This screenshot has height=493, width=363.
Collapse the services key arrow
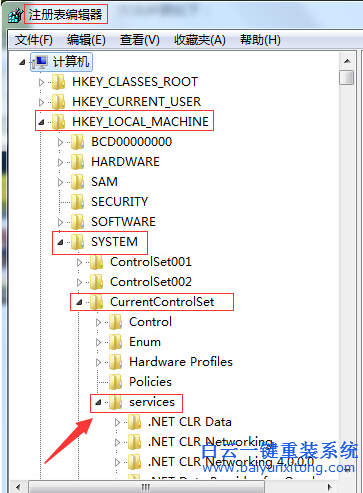point(98,403)
